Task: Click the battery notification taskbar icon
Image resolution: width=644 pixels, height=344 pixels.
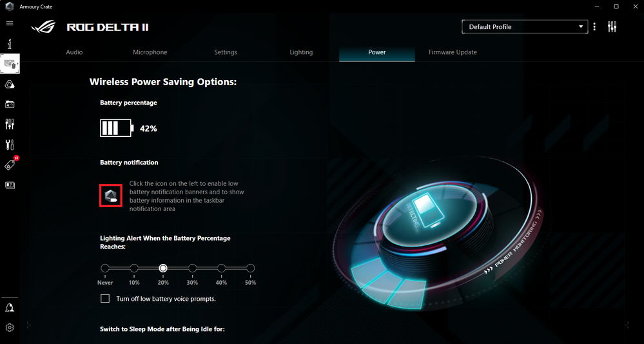Action: click(111, 196)
